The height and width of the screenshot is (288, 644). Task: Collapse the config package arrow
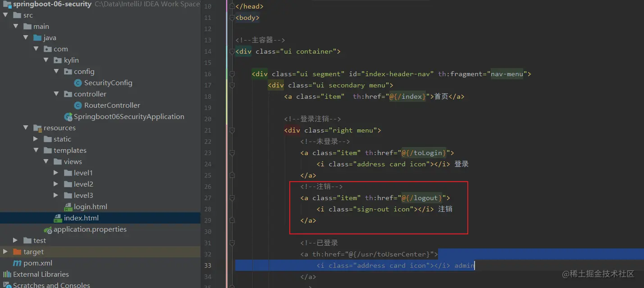point(56,72)
